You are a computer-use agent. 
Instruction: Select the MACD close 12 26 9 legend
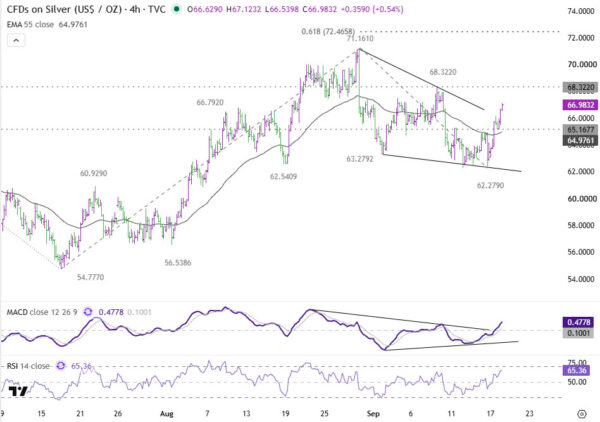click(x=42, y=312)
